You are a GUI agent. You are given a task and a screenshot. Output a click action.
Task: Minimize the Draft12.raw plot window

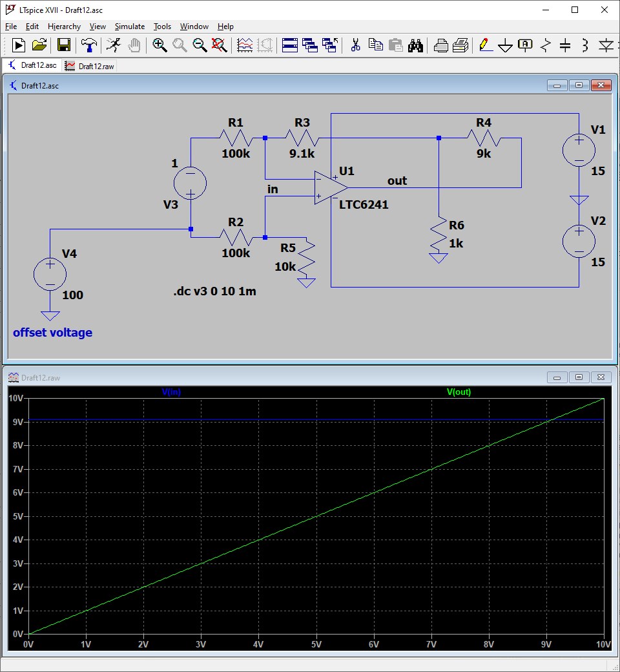pyautogui.click(x=557, y=377)
